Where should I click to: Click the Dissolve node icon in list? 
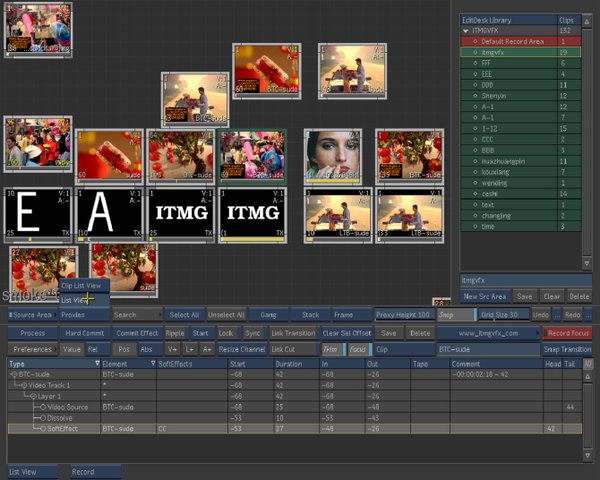coord(40,418)
